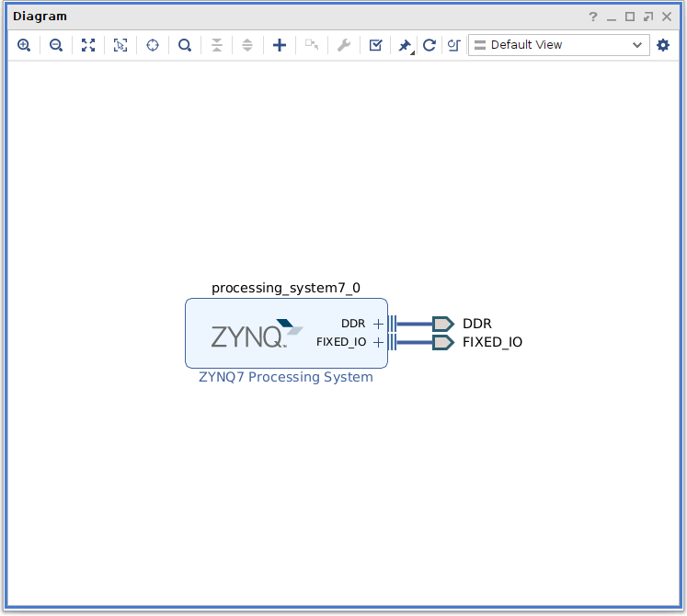Open Search with the magnifier icon
Screen dimensions: 687x616
point(185,45)
